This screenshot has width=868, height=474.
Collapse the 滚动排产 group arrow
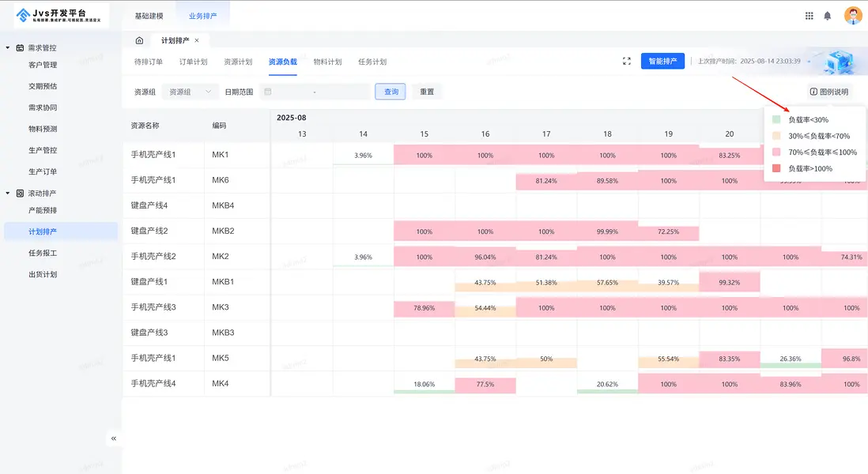coord(8,194)
